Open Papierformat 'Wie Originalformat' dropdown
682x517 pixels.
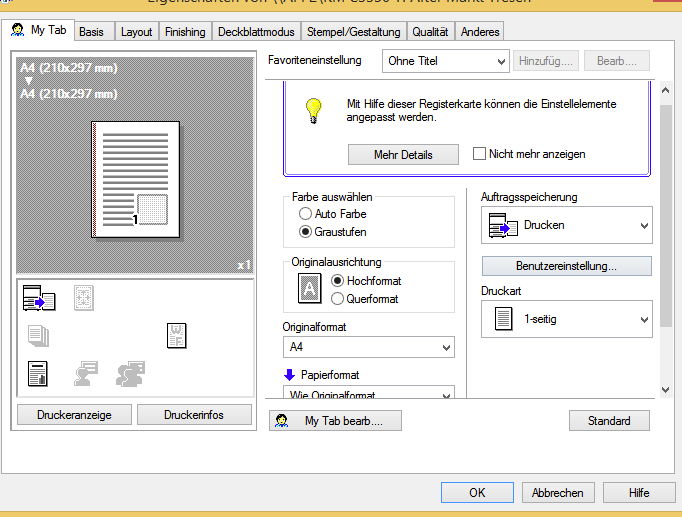[369, 392]
